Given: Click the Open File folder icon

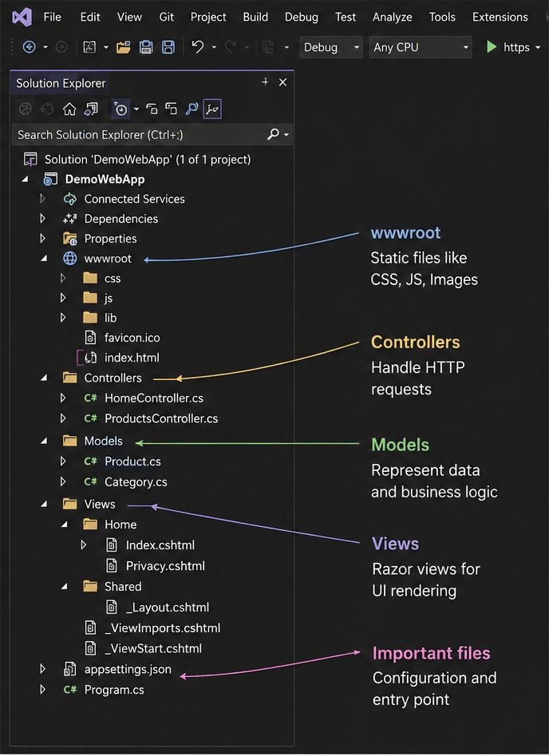Looking at the screenshot, I should pos(124,47).
